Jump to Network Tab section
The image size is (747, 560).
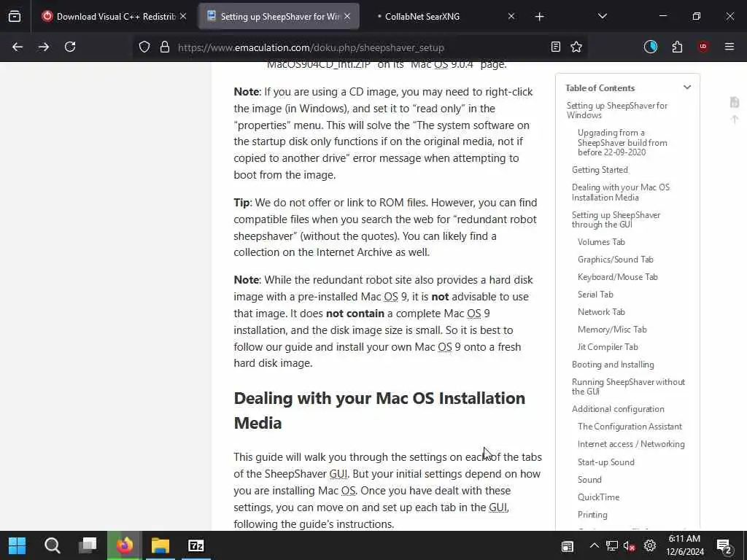(x=601, y=312)
